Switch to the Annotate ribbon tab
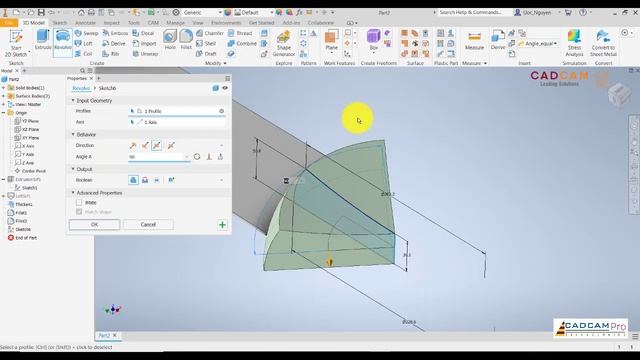The width and height of the screenshot is (640, 360). tap(85, 23)
